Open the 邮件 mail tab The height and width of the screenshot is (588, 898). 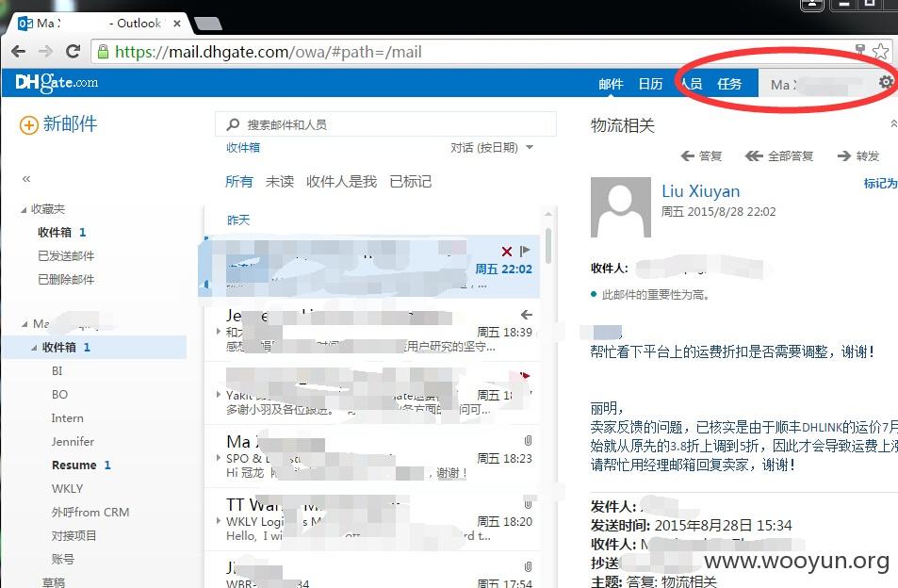(611, 84)
